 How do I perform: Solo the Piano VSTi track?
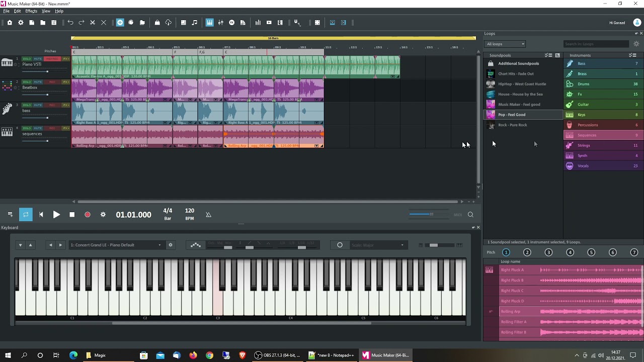27,59
